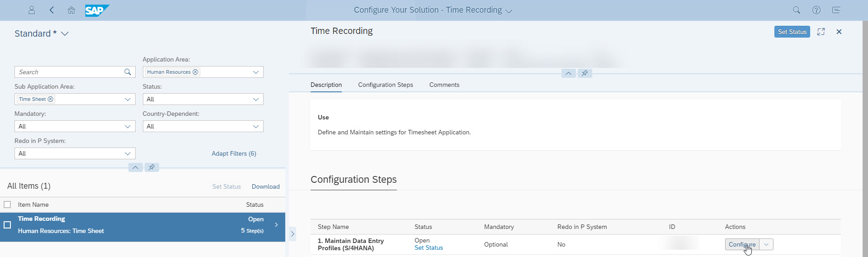
Task: Click the Configure button
Action: (x=742, y=244)
